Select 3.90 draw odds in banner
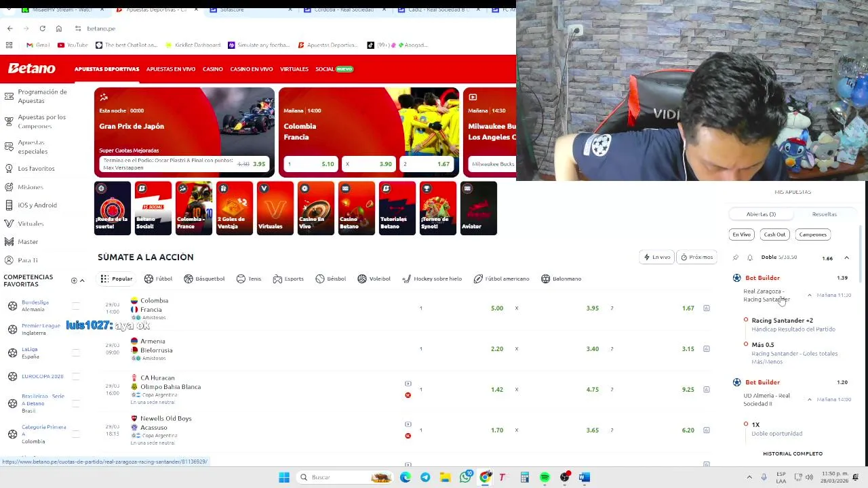868x488 pixels. pyautogui.click(x=369, y=164)
